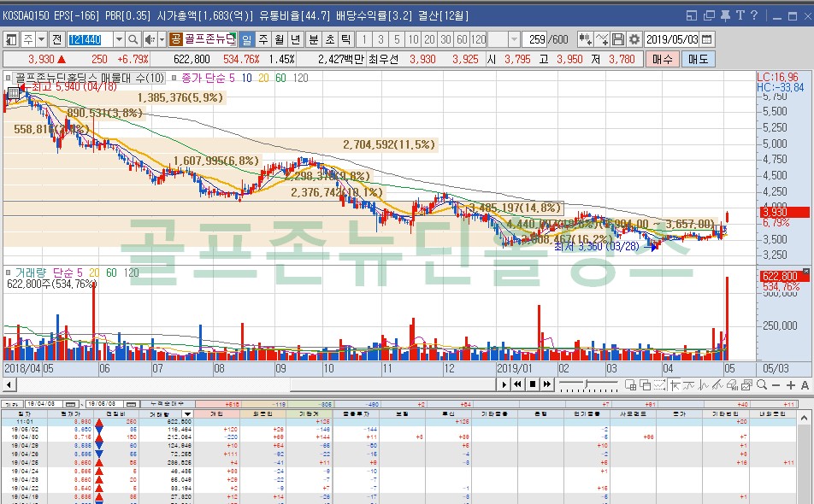Click the chart stop button
The width and height of the screenshot is (814, 504).
coord(532,384)
